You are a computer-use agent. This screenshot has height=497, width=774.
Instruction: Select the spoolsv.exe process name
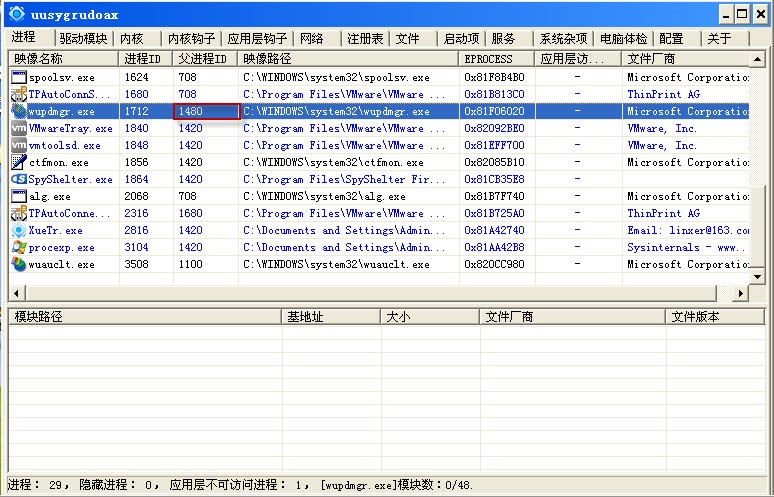click(x=62, y=77)
